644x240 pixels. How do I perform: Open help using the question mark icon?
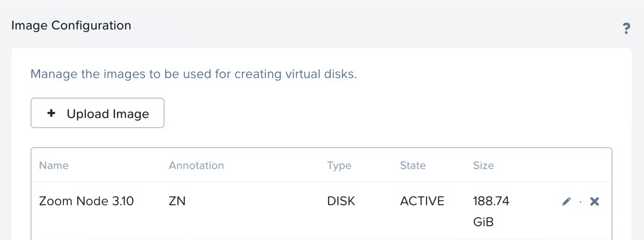point(626,29)
